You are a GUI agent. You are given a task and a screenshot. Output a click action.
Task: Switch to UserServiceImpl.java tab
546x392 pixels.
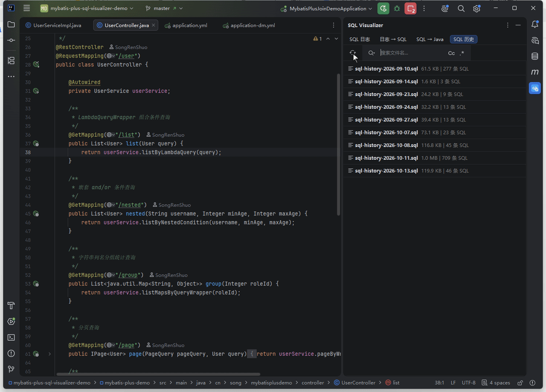[x=53, y=26]
